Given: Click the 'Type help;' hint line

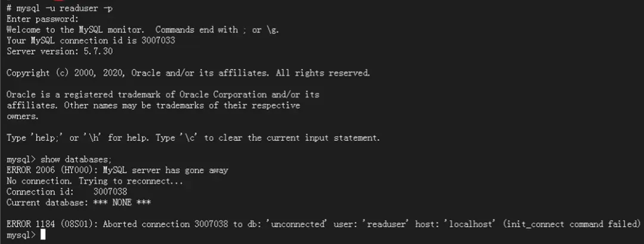Looking at the screenshot, I should (x=193, y=138).
